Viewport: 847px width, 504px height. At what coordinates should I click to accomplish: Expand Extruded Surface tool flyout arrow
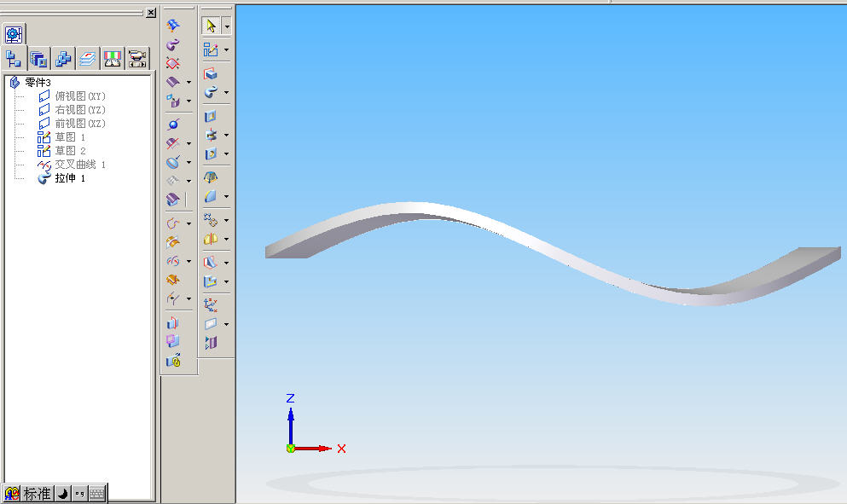[189, 82]
